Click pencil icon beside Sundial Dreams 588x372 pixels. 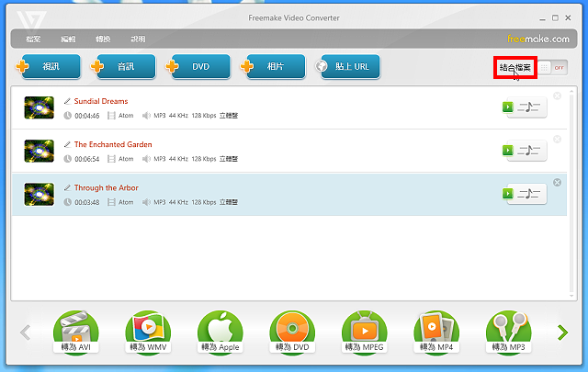[x=67, y=101]
